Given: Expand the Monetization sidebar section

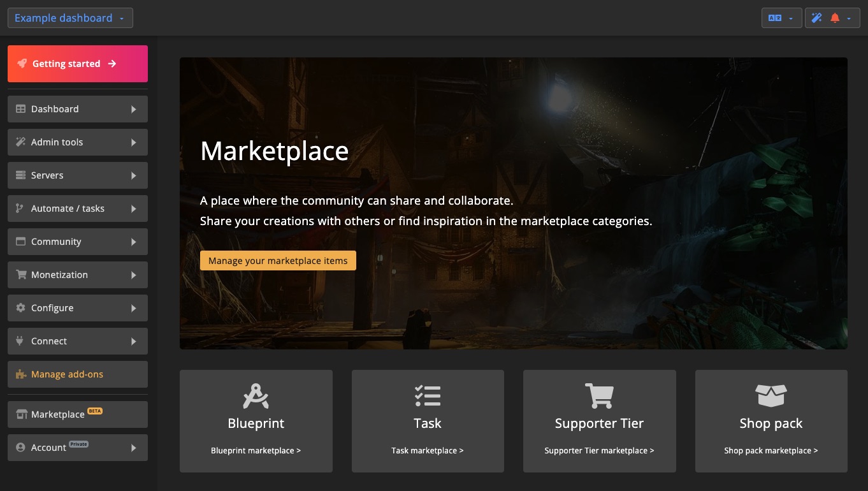Looking at the screenshot, I should point(77,274).
